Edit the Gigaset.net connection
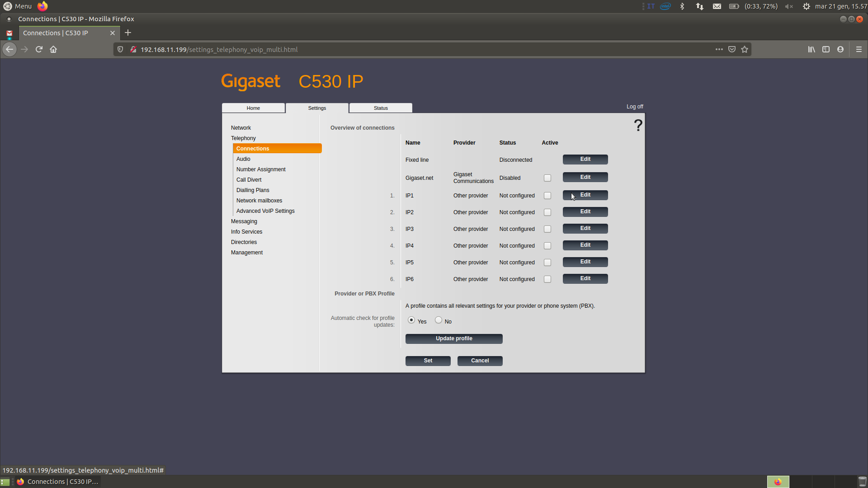 coord(585,177)
